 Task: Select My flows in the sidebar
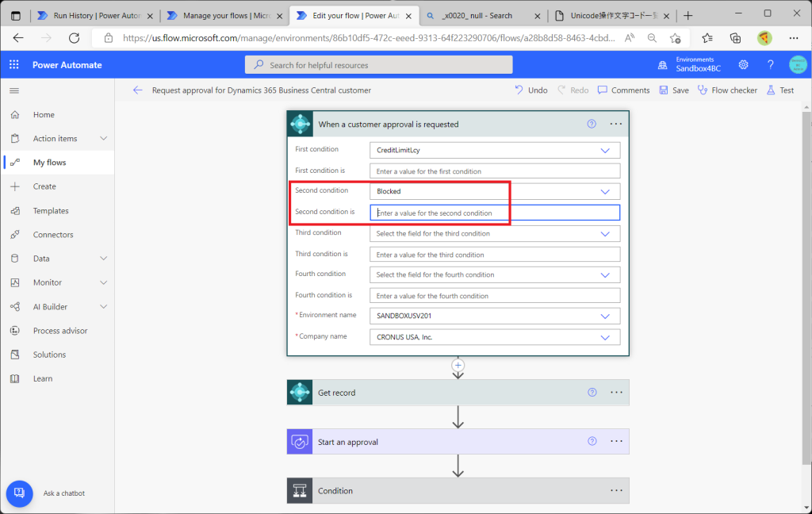point(59,163)
